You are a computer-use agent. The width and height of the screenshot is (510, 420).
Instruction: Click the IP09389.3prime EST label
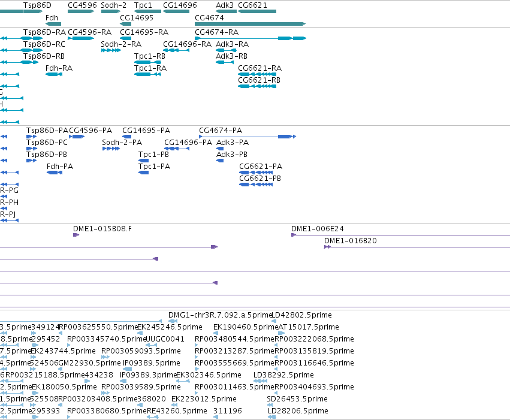click(x=148, y=375)
